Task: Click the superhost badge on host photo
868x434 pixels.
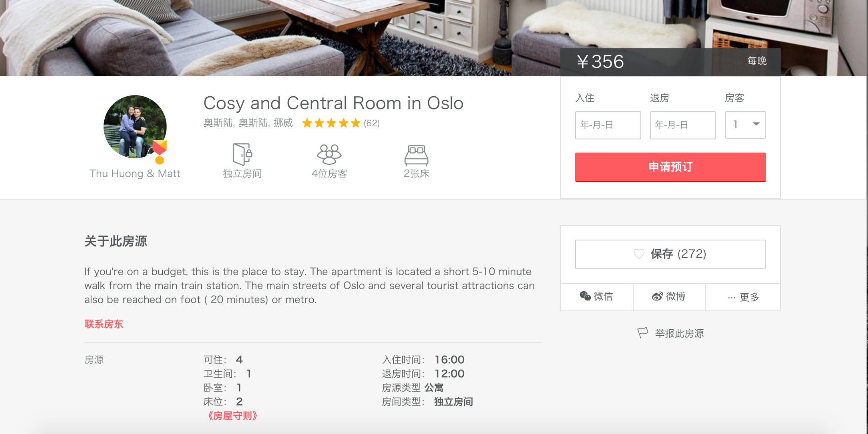Action: (159, 151)
